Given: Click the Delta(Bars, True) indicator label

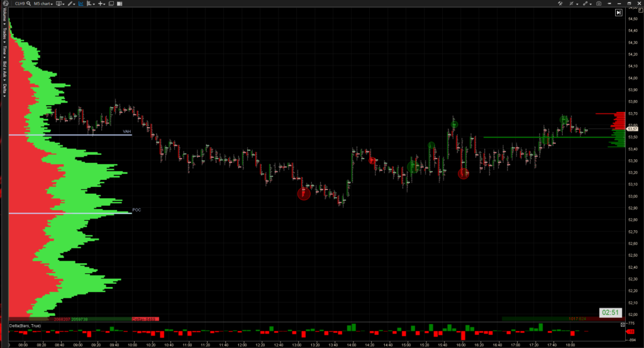Looking at the screenshot, I should [x=25, y=325].
